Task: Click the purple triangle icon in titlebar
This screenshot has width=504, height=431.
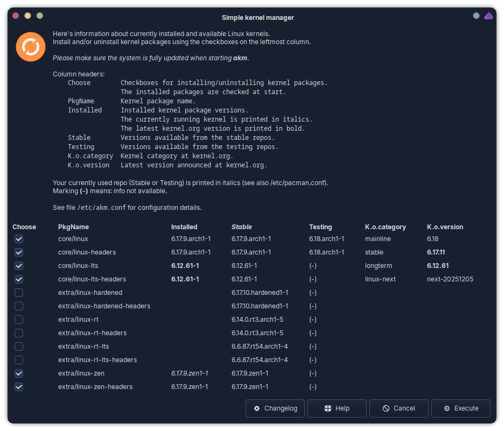Action: click(488, 16)
